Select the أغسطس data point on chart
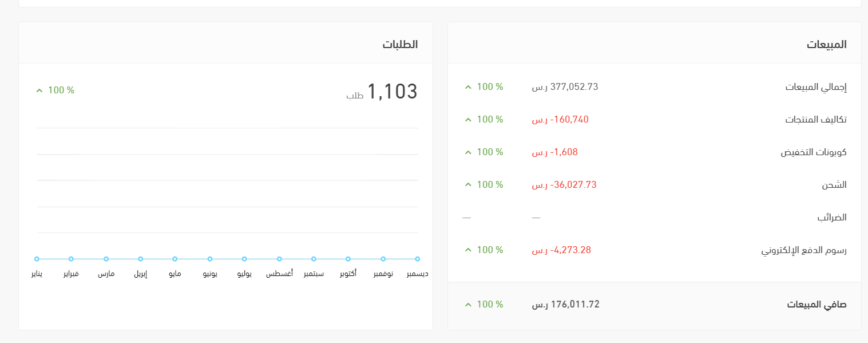868x343 pixels. [279, 259]
